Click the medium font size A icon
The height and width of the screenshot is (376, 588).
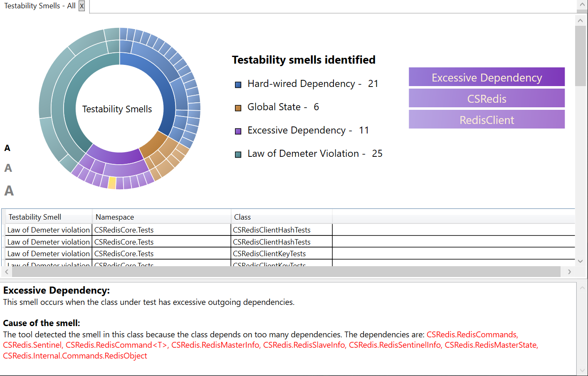click(8, 168)
